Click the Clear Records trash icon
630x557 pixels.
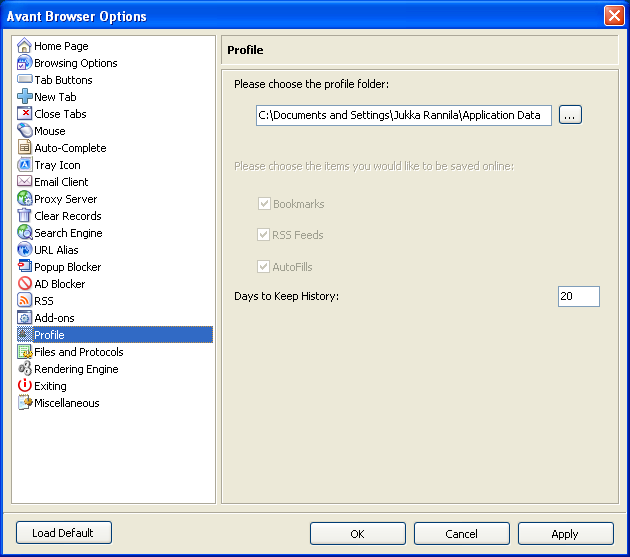point(24,215)
